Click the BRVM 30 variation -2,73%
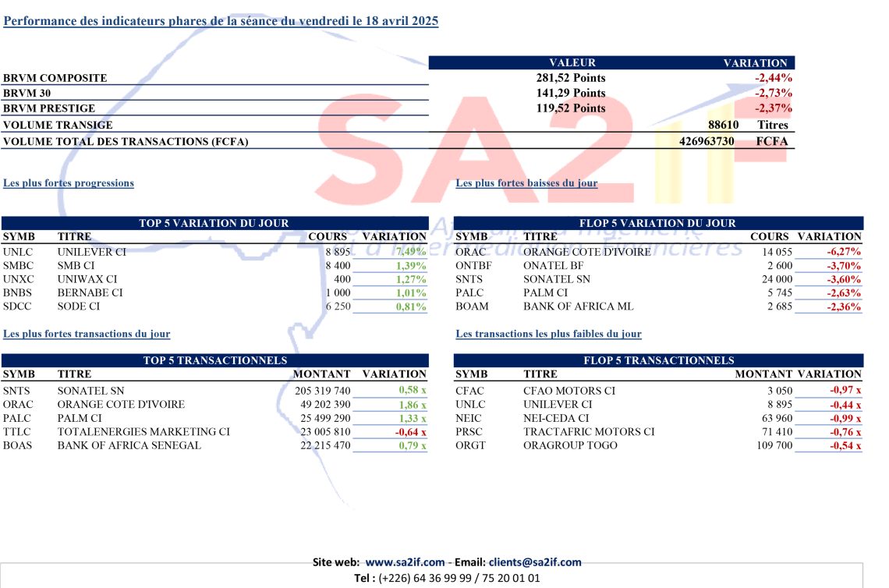This screenshot has width=889, height=588. [x=774, y=93]
